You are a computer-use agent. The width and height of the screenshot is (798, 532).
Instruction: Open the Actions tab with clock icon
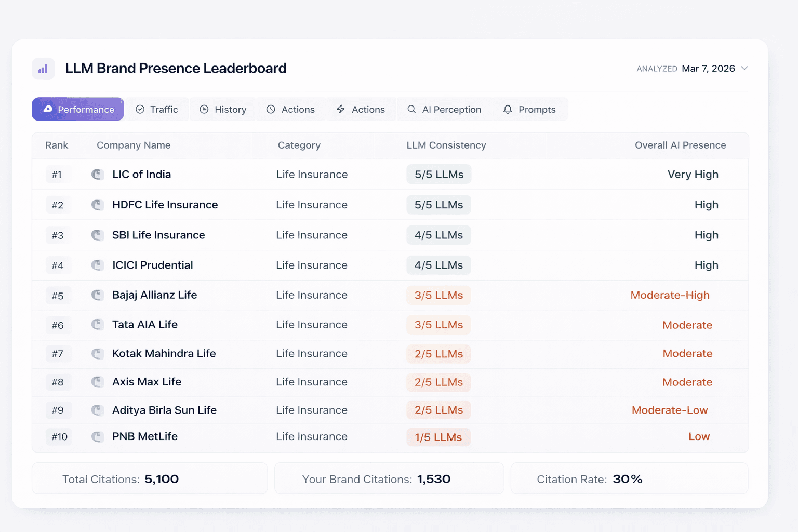tap(291, 109)
